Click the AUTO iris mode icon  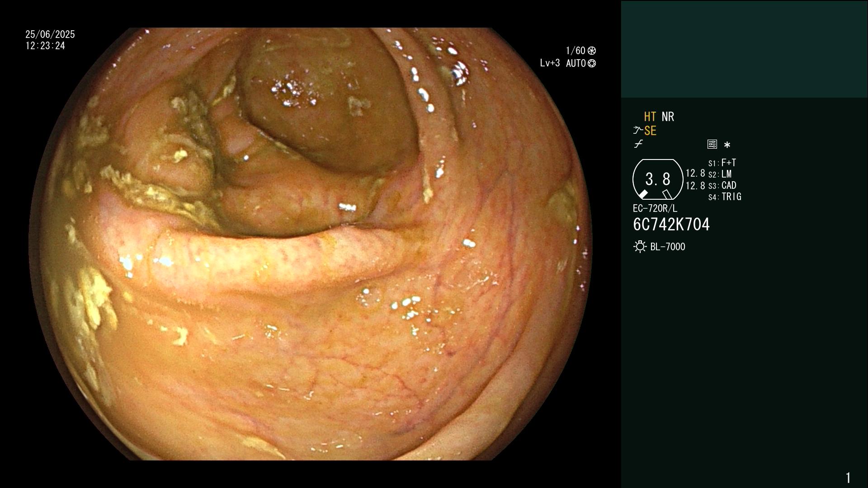tap(592, 63)
